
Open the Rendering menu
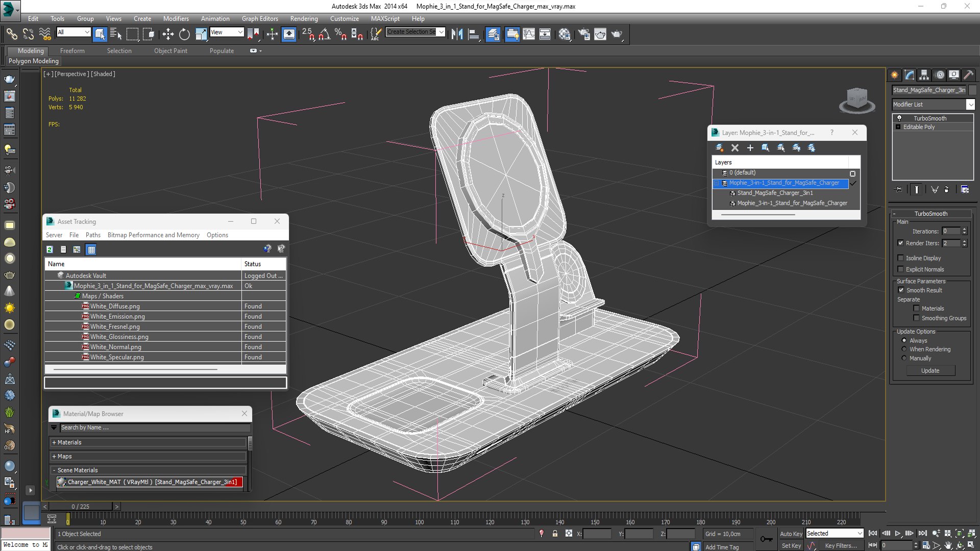(x=304, y=18)
